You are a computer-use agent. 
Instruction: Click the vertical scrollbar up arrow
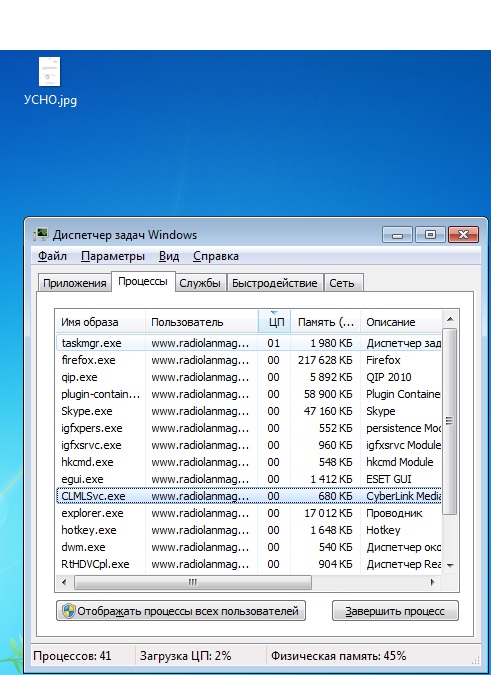click(x=450, y=319)
